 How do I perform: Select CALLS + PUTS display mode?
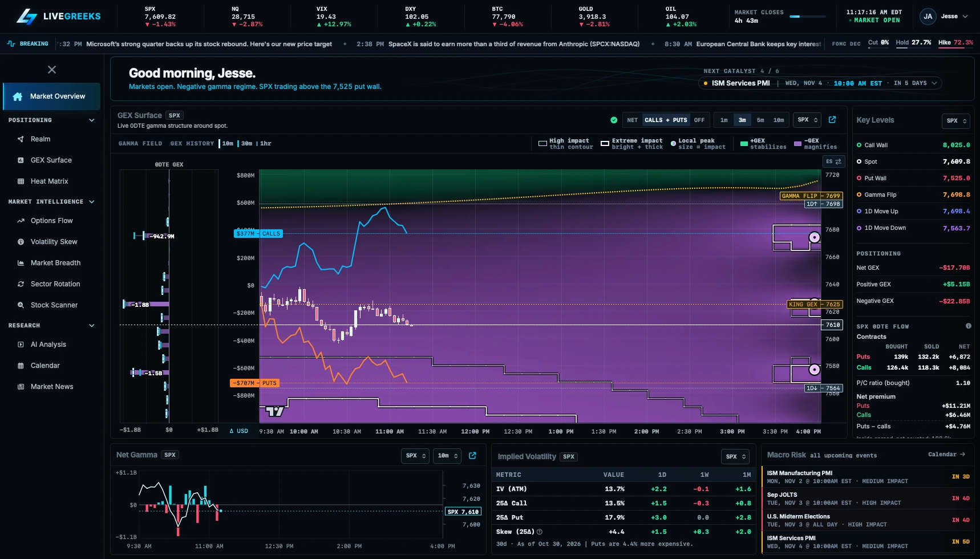[x=666, y=120]
